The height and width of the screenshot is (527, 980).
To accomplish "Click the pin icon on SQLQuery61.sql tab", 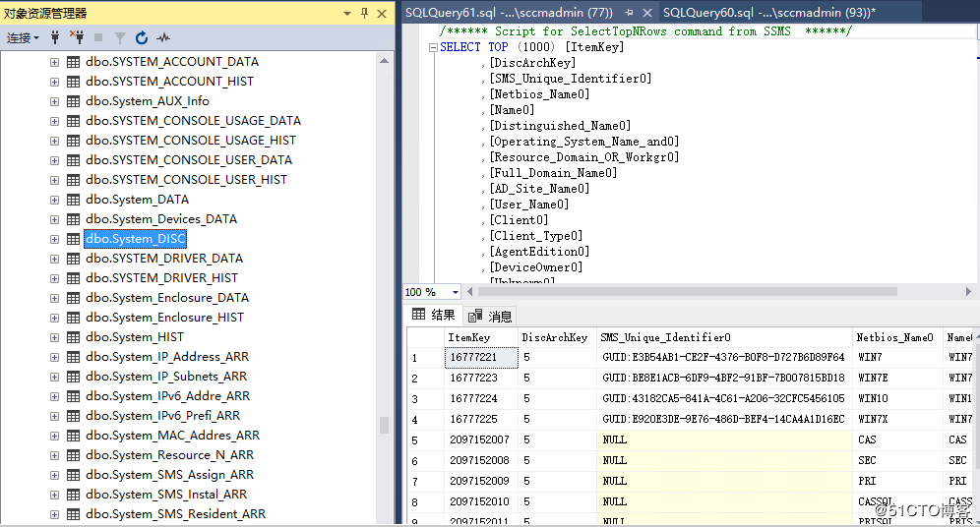I will pyautogui.click(x=630, y=13).
